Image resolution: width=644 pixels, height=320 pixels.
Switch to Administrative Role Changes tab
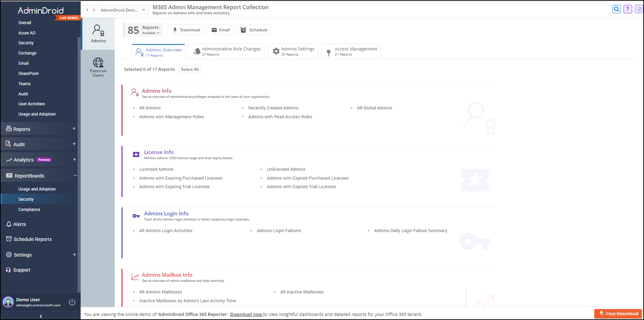click(x=226, y=51)
